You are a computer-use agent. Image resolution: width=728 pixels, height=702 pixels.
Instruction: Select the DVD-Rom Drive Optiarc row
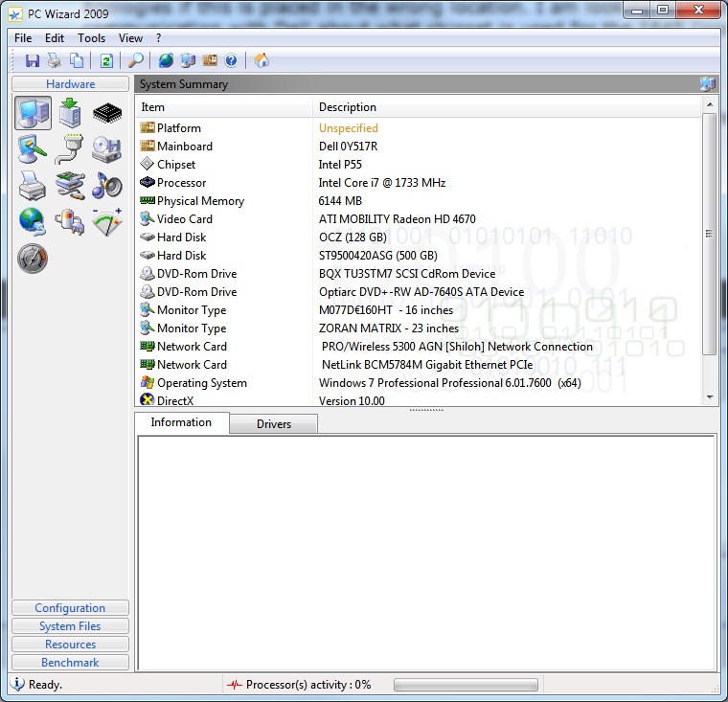[x=418, y=291]
